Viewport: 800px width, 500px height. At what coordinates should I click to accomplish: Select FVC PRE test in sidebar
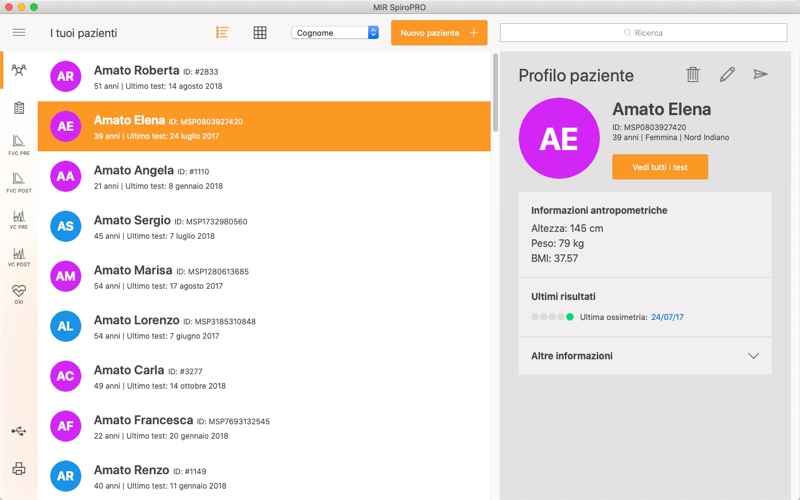(19, 145)
